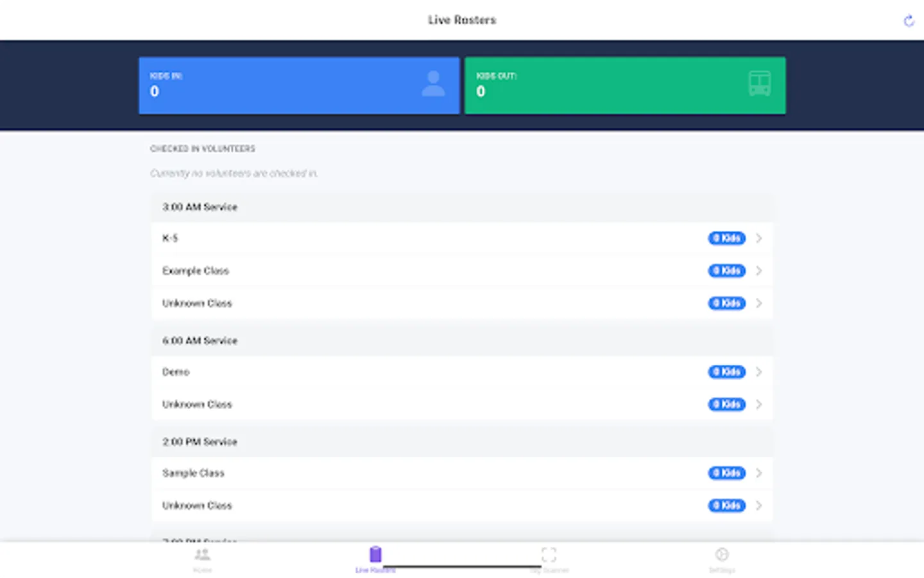Expand the Sample Class row chevron
This screenshot has height=578, width=924.
pyautogui.click(x=758, y=473)
